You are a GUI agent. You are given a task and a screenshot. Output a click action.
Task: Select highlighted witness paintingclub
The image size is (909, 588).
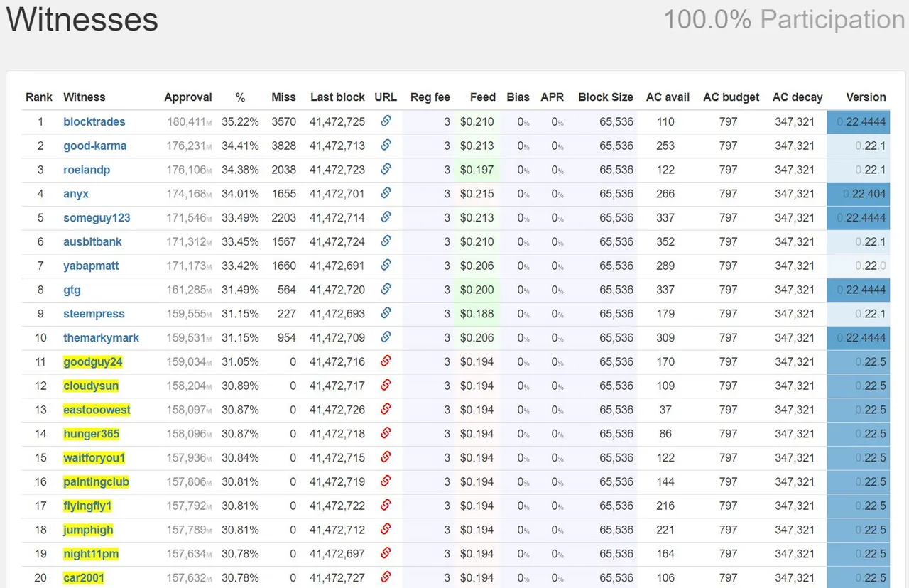point(96,482)
